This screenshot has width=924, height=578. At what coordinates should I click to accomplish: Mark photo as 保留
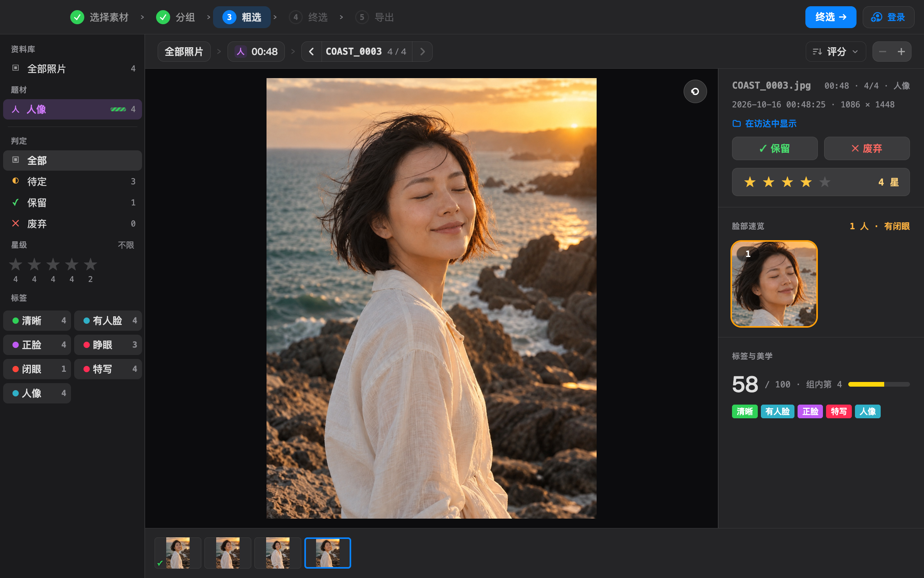775,148
